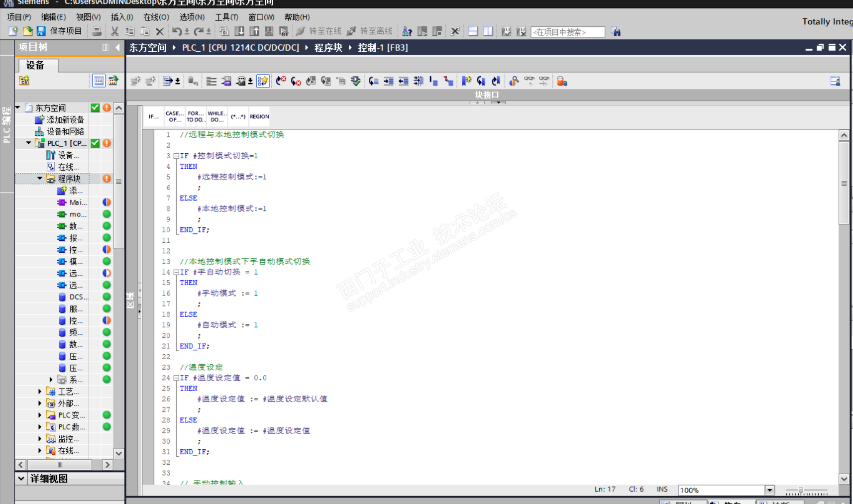Toggle horizontal editor split
The width and height of the screenshot is (853, 504).
pyautogui.click(x=473, y=31)
